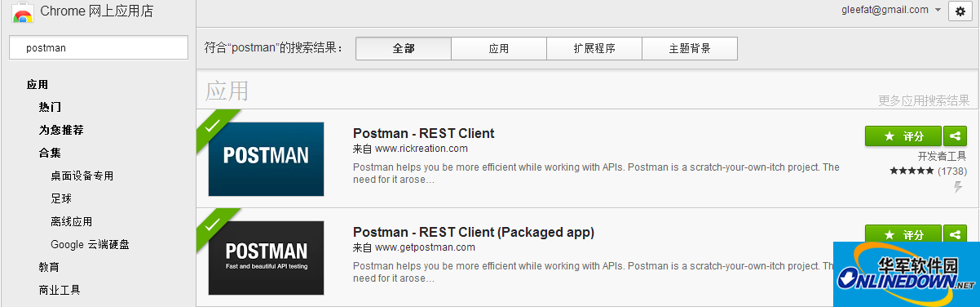This screenshot has height=307, width=980.
Task: Select 桌面设备专用 in the sidebar
Action: [82, 176]
